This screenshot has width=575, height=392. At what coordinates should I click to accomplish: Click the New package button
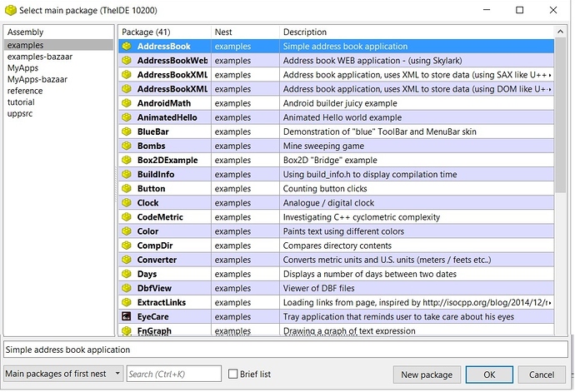tap(427, 375)
